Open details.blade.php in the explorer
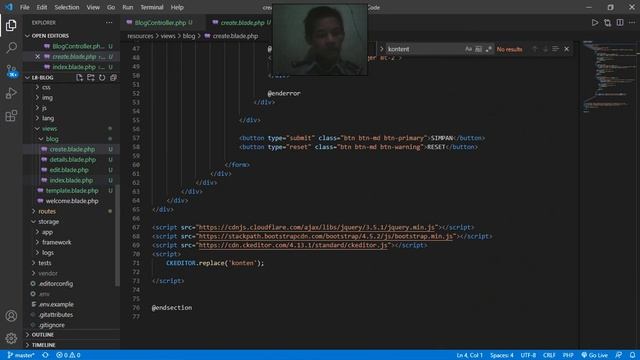Image resolution: width=640 pixels, height=360 pixels. (72, 160)
